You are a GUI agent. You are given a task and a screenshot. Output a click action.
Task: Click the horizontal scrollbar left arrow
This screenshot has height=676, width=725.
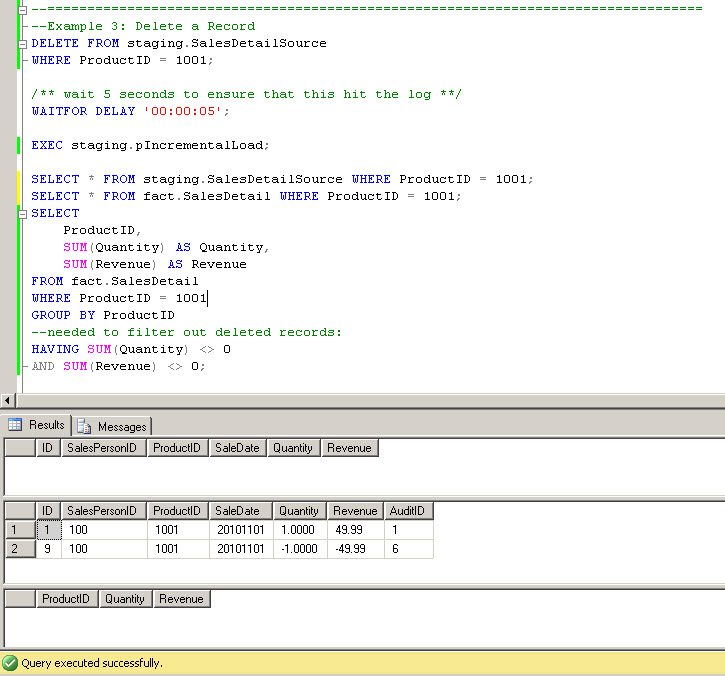coord(8,400)
